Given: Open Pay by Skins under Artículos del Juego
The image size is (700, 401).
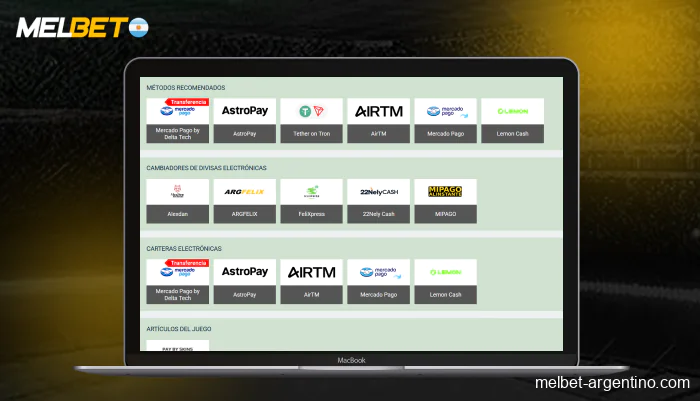Looking at the screenshot, I should pos(178,345).
